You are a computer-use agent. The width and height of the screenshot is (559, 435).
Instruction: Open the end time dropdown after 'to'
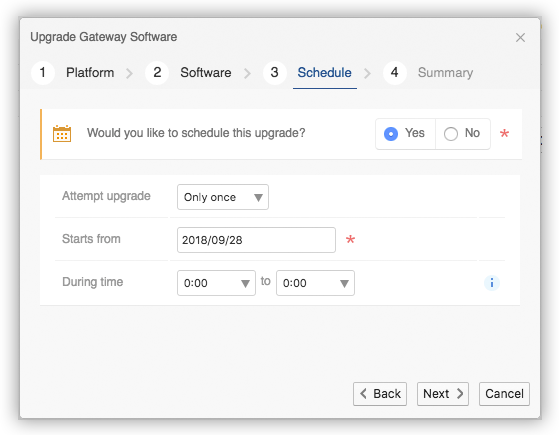pos(315,283)
